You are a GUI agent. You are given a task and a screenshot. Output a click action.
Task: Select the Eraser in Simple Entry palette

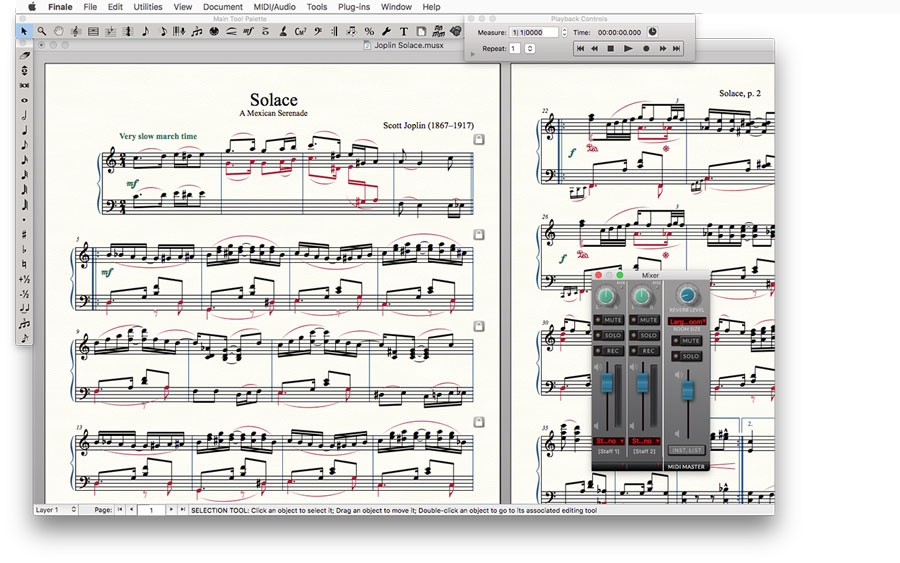point(24,56)
